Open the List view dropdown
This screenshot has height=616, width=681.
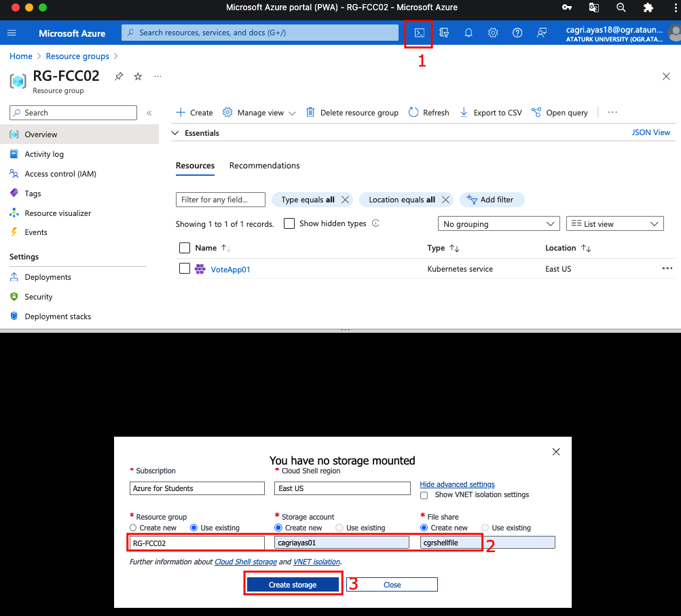pos(614,223)
